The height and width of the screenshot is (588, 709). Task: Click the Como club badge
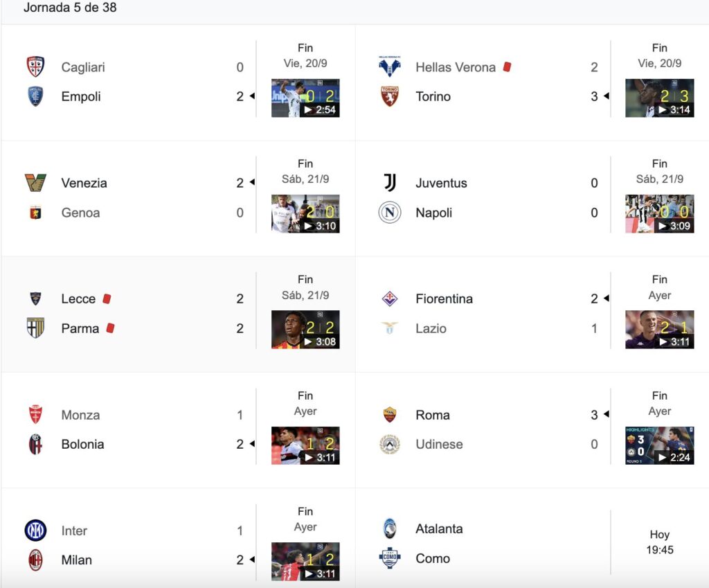tap(389, 558)
